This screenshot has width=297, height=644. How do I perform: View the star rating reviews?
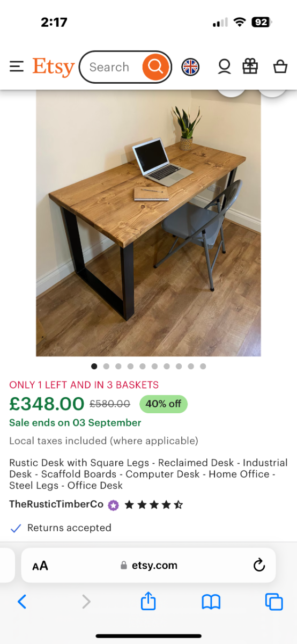154,505
